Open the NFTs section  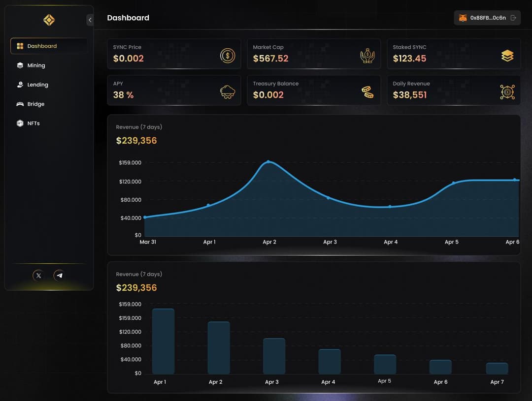point(33,123)
